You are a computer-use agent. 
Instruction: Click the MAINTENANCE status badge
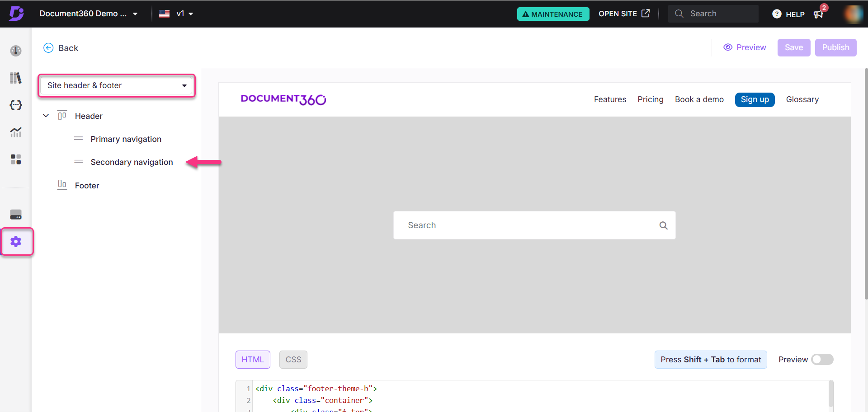tap(553, 14)
